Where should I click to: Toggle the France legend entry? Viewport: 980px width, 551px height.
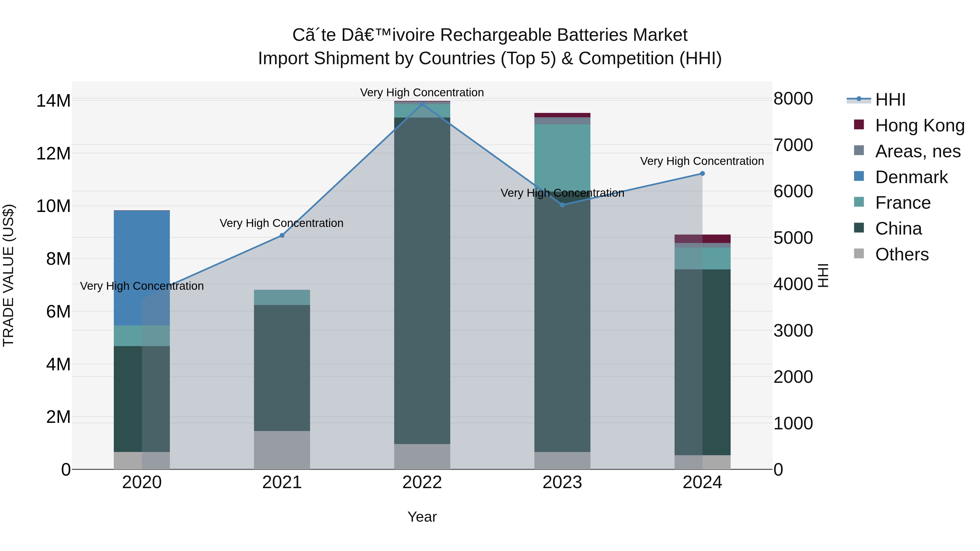[x=892, y=202]
